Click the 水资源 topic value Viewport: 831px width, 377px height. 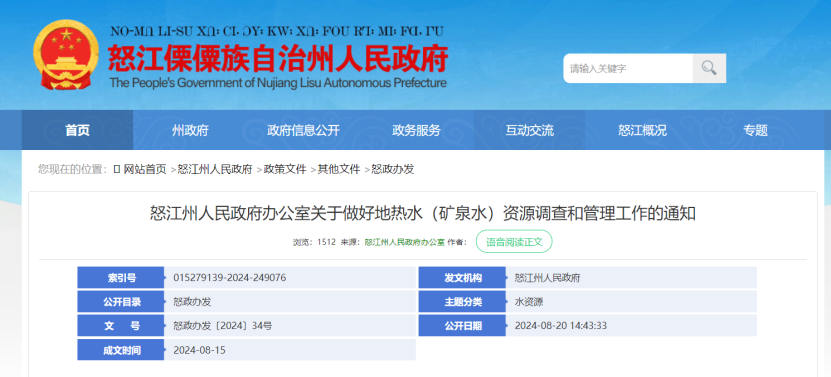click(x=528, y=302)
